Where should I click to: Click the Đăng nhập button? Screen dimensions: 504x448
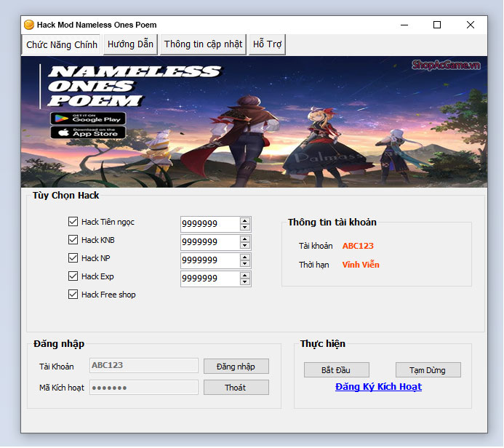pyautogui.click(x=236, y=367)
